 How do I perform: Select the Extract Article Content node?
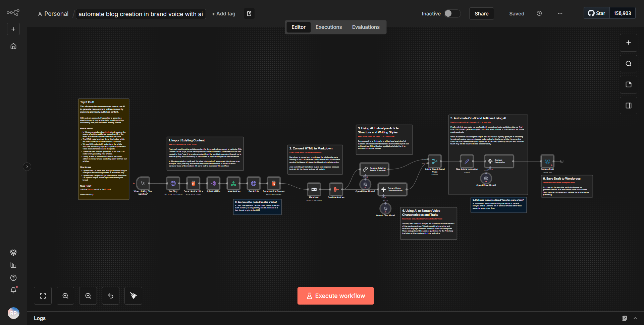pos(274,183)
